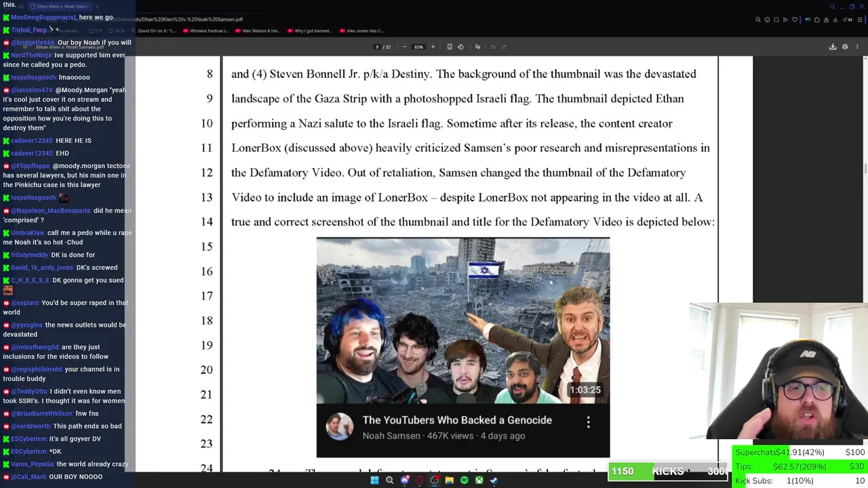Open Steam from the taskbar
The image size is (868, 488).
click(494, 481)
